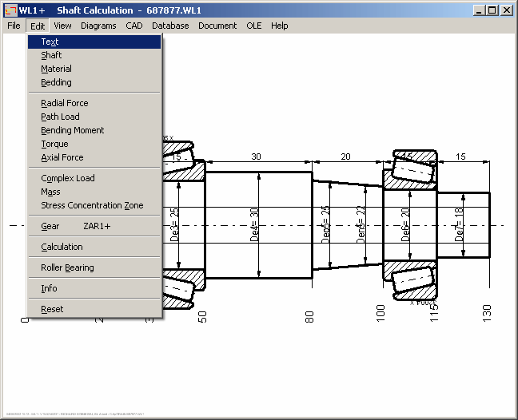
Task: Open the Help menu
Action: [x=279, y=26]
